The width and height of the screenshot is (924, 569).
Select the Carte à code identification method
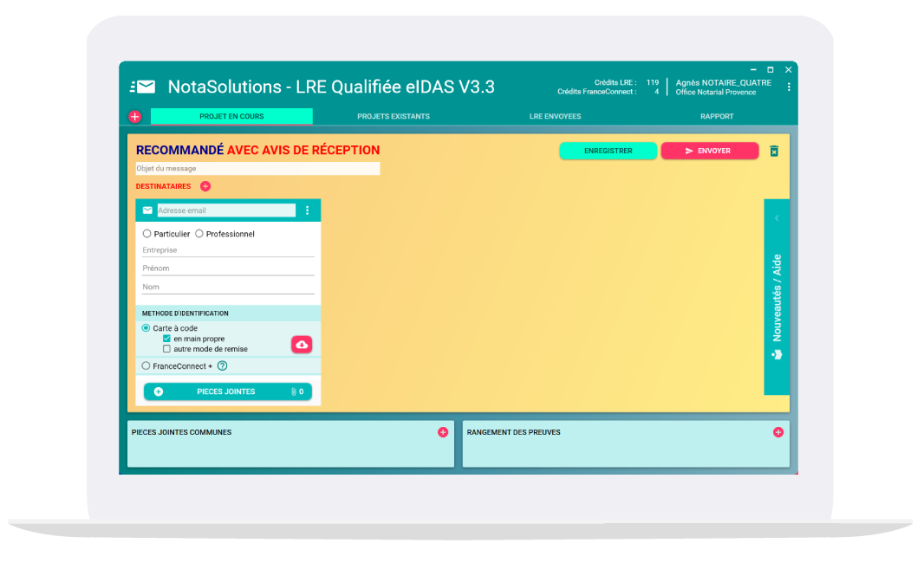[146, 328]
